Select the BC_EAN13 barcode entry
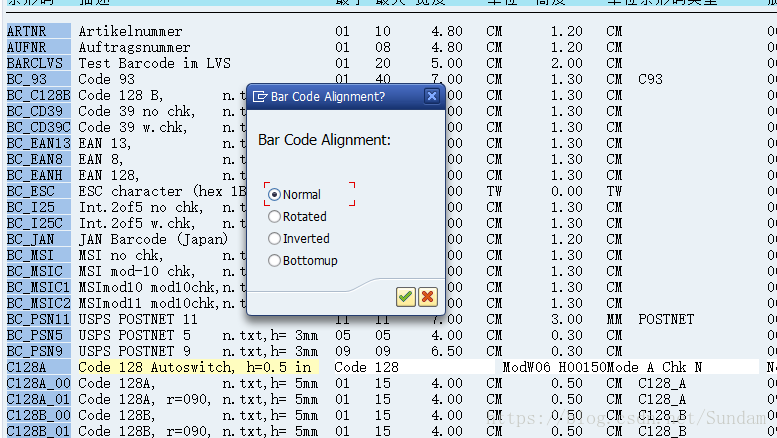Image resolution: width=777 pixels, height=438 pixels. (39, 143)
